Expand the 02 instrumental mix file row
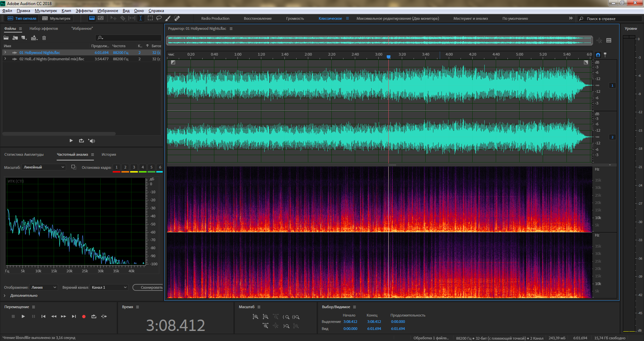Image resolution: width=644 pixels, height=341 pixels. (5, 59)
